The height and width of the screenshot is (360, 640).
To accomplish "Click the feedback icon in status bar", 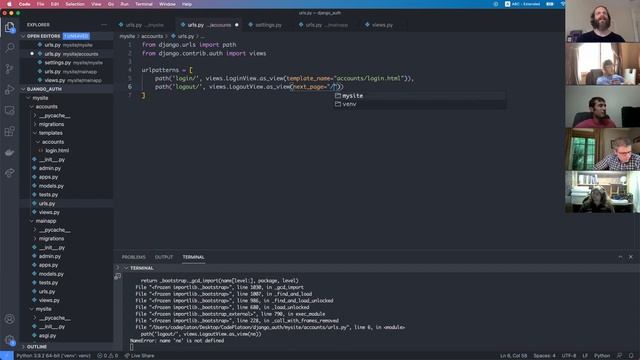I will click(620, 356).
